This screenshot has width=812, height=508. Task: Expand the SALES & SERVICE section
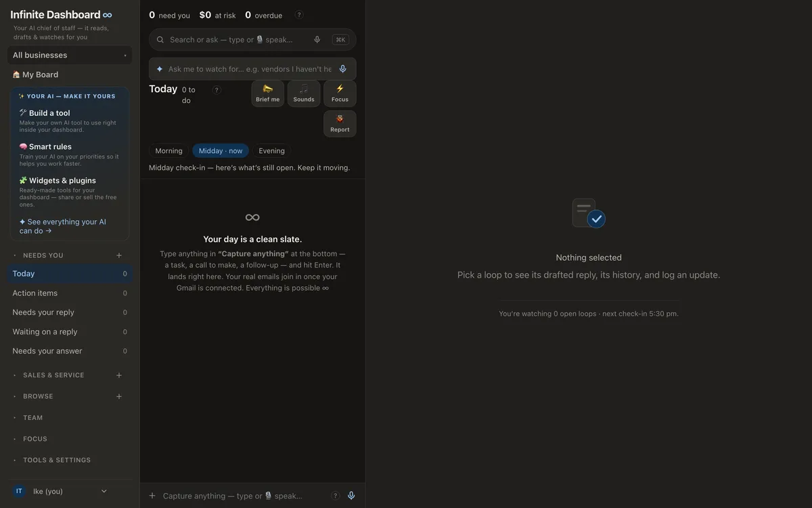pyautogui.click(x=53, y=375)
